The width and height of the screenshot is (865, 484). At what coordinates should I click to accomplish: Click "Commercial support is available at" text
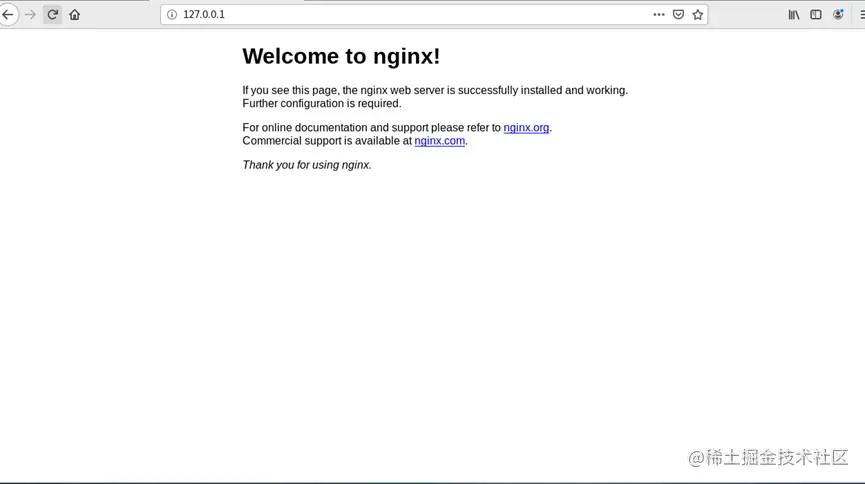(327, 141)
